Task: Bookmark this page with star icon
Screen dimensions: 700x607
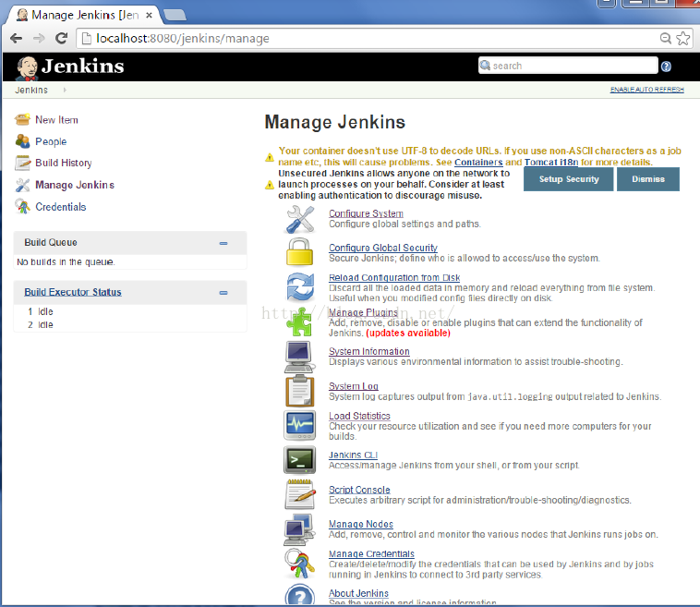Action: click(x=683, y=39)
